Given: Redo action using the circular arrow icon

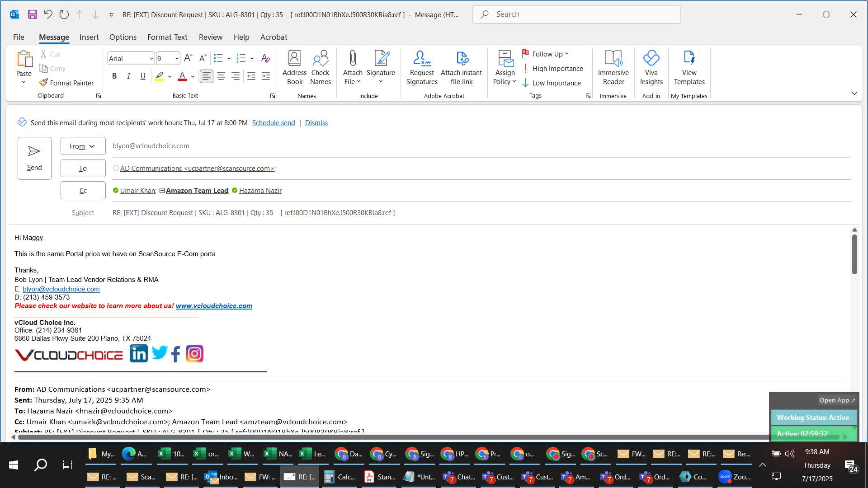Looking at the screenshot, I should pos(64,14).
